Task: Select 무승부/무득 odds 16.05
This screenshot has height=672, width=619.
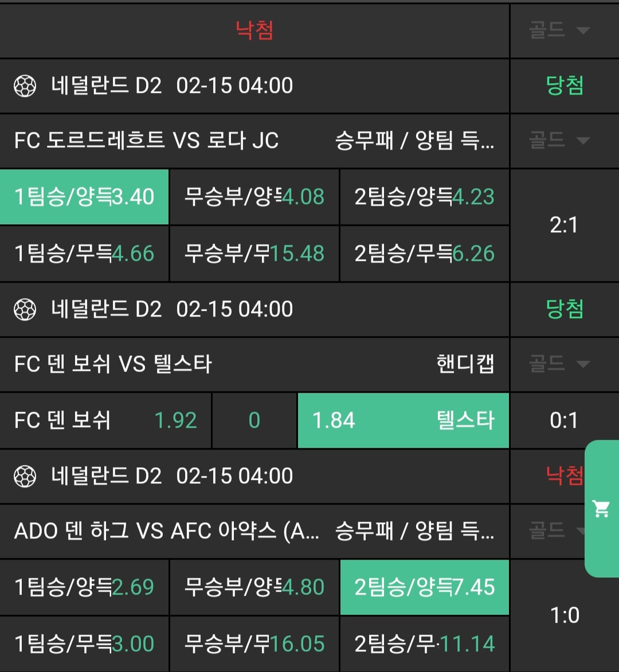Action: [254, 644]
